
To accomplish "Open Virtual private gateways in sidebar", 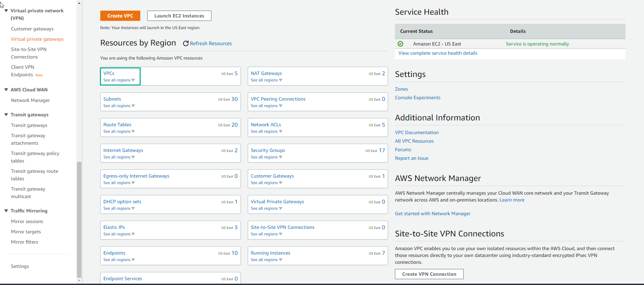I will 37,39.
